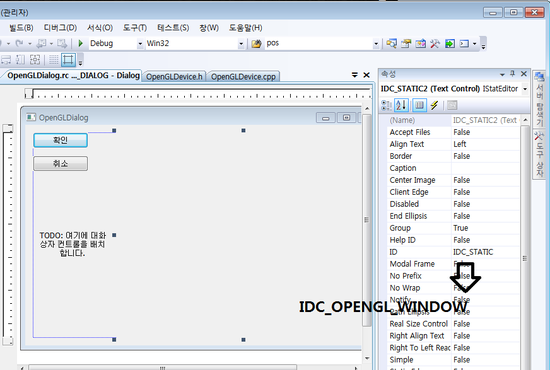This screenshot has height=370, width=550.
Task: Select the Border property row
Action: [452, 156]
